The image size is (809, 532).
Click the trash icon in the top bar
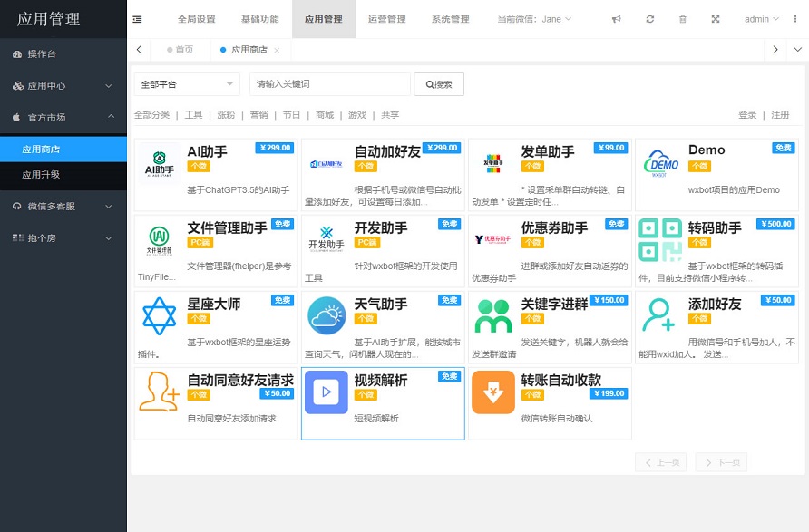click(682, 19)
